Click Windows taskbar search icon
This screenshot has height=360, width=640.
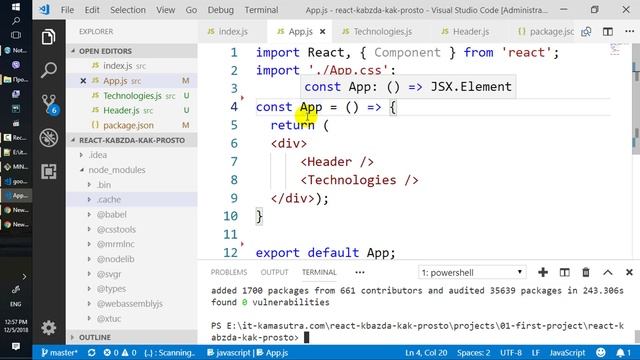tap(16, 20)
